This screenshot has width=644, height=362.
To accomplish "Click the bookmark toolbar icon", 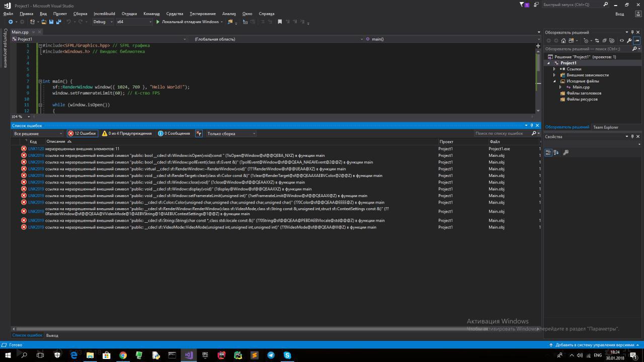I will click(280, 22).
